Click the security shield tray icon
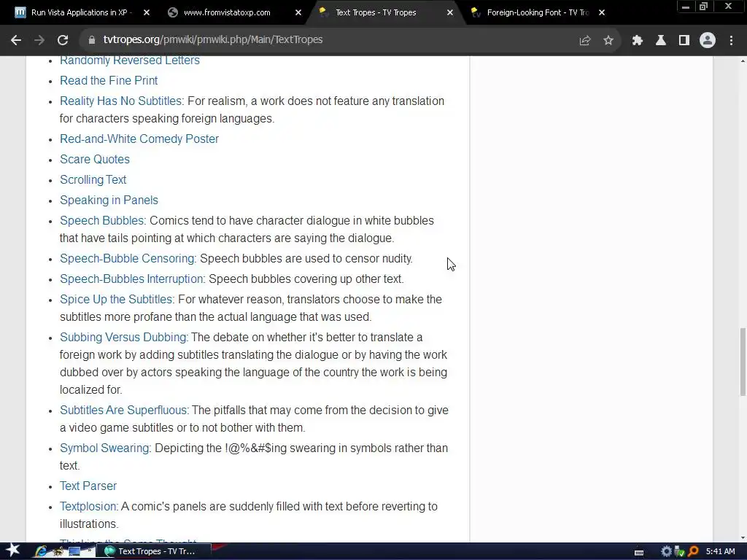Screen dimensions: 747x560 tap(679, 551)
